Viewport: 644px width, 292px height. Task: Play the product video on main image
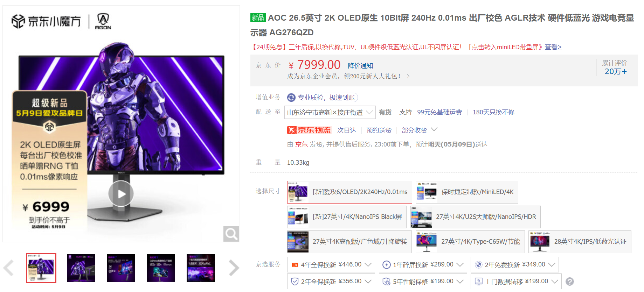coord(121,193)
